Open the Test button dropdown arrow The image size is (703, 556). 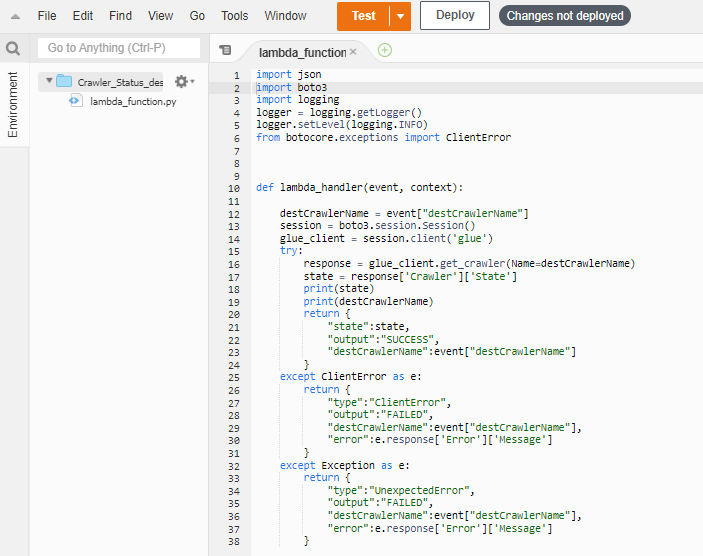[400, 16]
